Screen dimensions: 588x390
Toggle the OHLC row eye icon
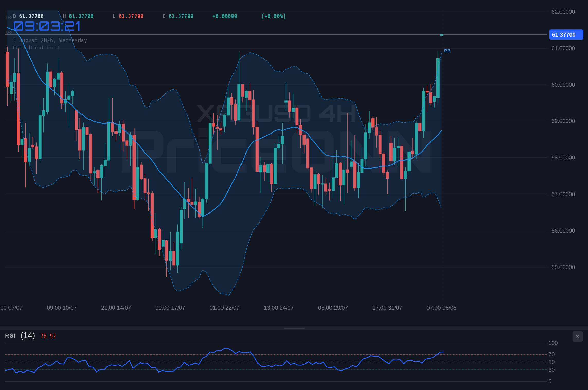coord(8,17)
